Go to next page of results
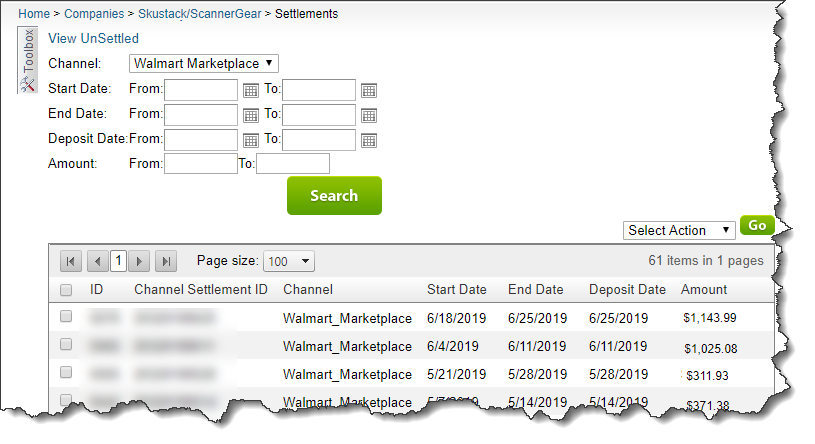 point(139,261)
